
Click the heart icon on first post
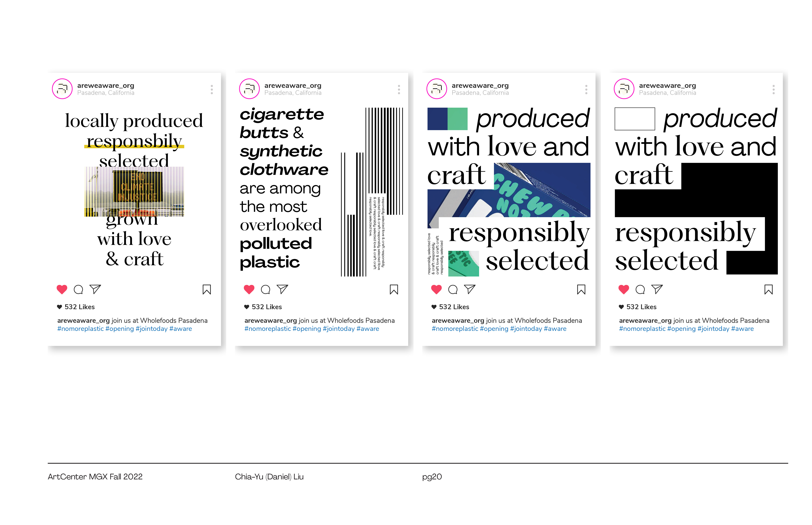(x=62, y=289)
